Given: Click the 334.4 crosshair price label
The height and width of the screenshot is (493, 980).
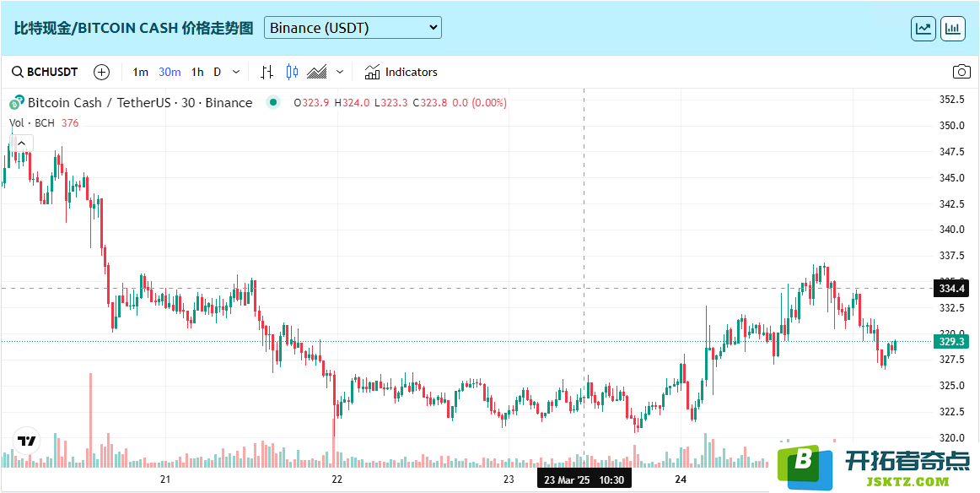Looking at the screenshot, I should pyautogui.click(x=950, y=289).
